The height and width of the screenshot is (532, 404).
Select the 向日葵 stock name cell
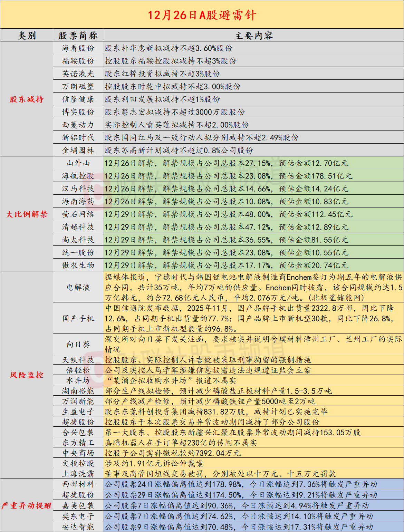(78, 344)
